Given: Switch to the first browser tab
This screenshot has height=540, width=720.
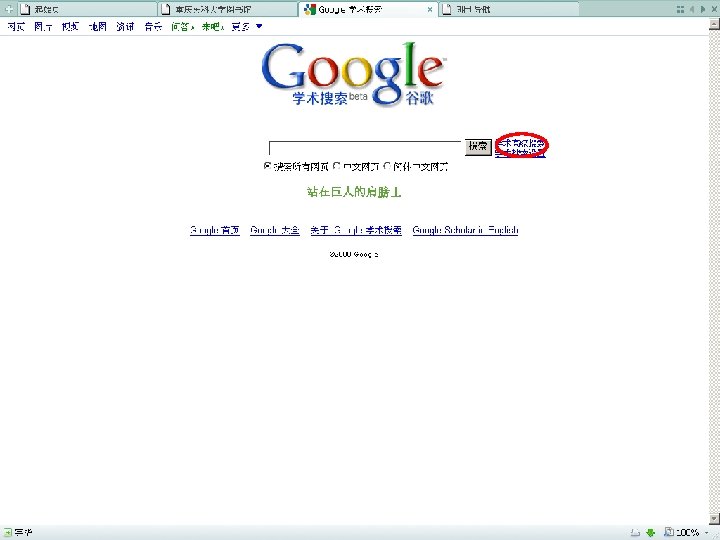Looking at the screenshot, I should (x=87, y=9).
